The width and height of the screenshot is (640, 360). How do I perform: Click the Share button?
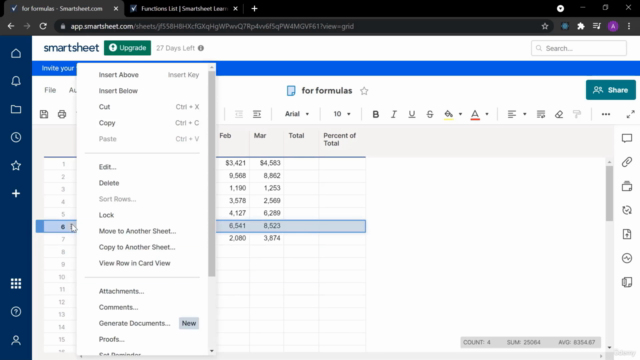611,90
